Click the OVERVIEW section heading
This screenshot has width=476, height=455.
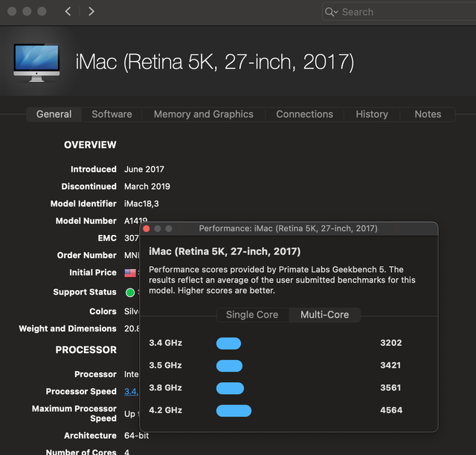tap(90, 145)
